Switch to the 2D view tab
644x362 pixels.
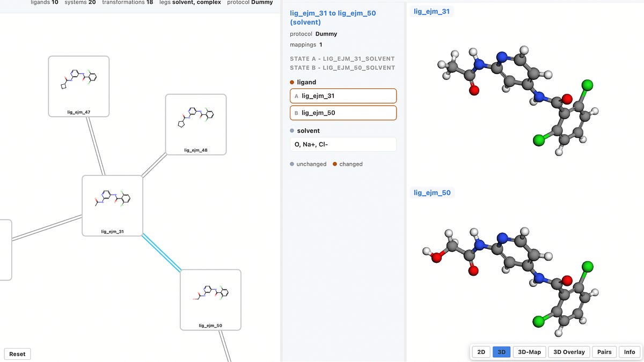[481, 352]
